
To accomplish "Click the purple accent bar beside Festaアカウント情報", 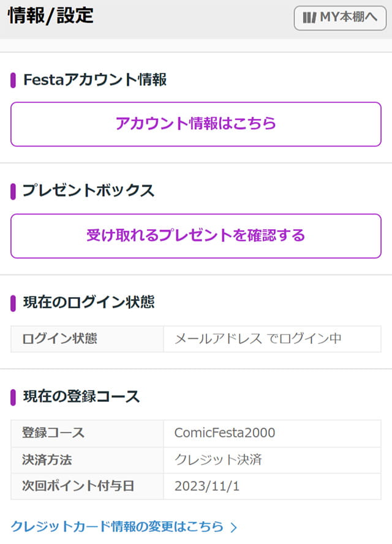I will [13, 78].
